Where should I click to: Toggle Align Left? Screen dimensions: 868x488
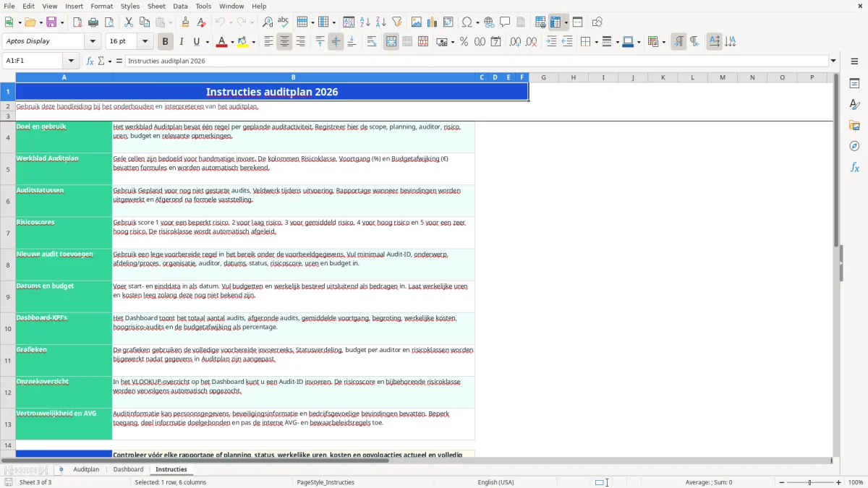(268, 42)
